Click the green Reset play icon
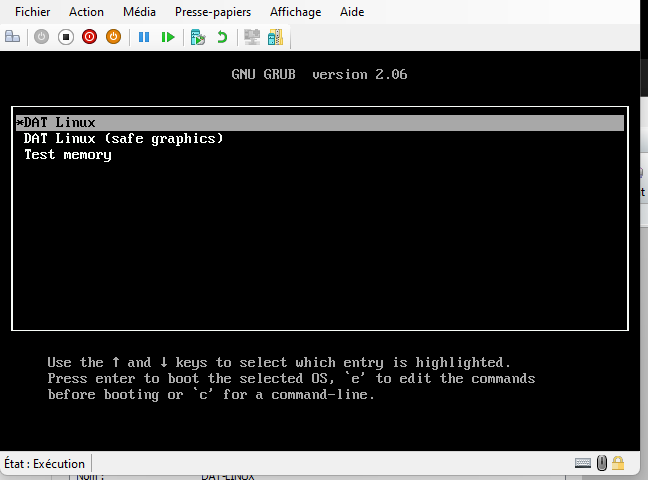This screenshot has width=648, height=480. pyautogui.click(x=168, y=37)
